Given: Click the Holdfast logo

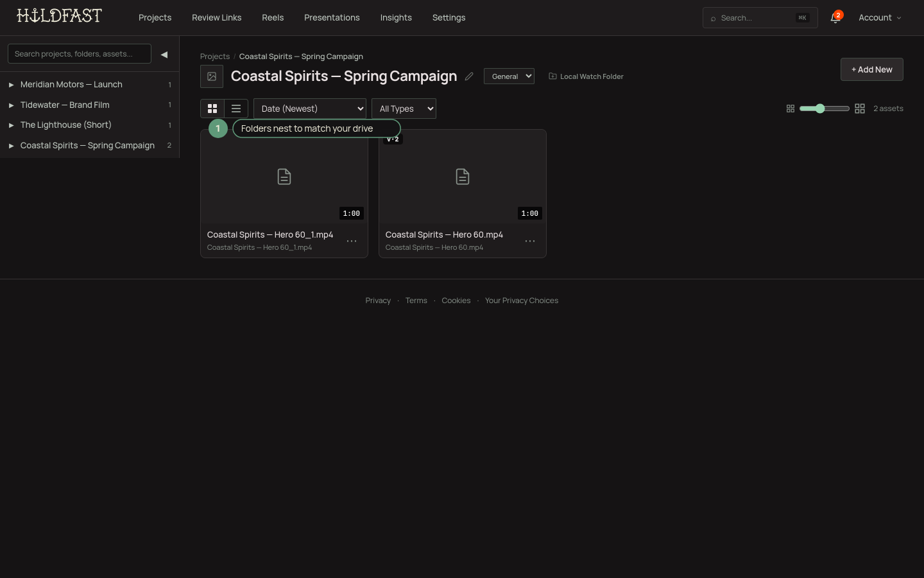Looking at the screenshot, I should [59, 15].
